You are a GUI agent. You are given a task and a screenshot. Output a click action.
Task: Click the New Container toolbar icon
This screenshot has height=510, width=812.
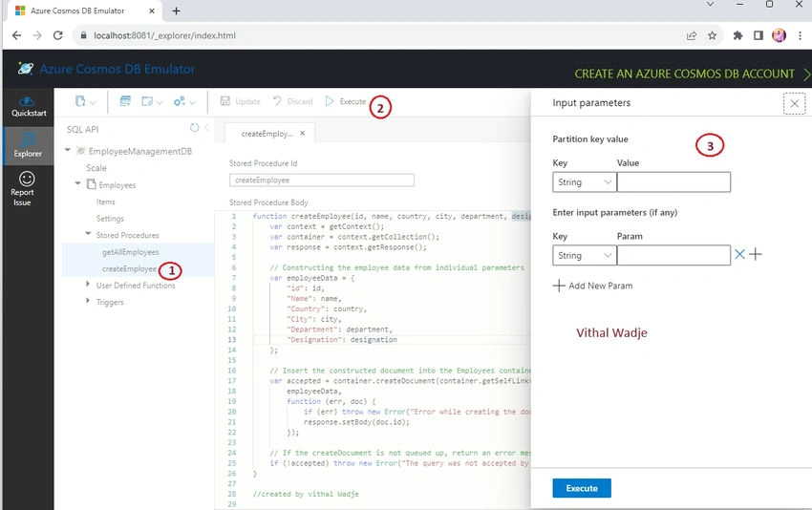80,101
